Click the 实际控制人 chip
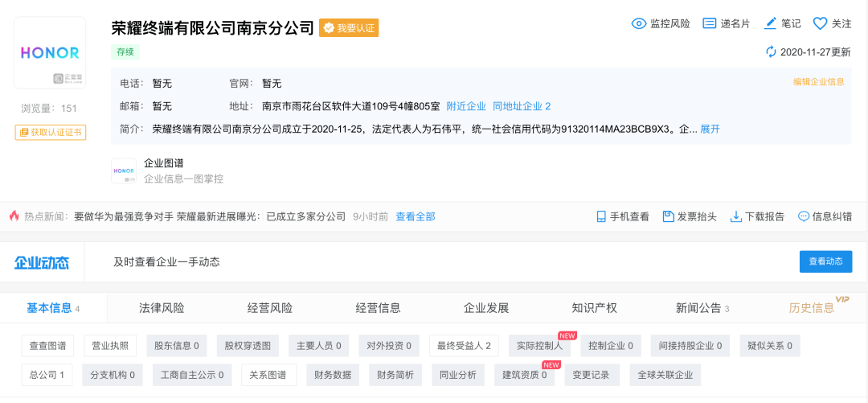 point(540,346)
